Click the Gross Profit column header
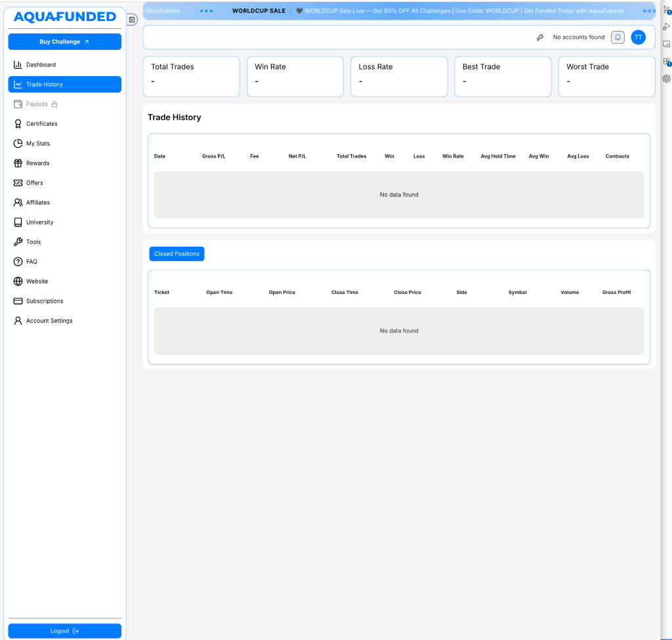672x640 pixels. 616,292
